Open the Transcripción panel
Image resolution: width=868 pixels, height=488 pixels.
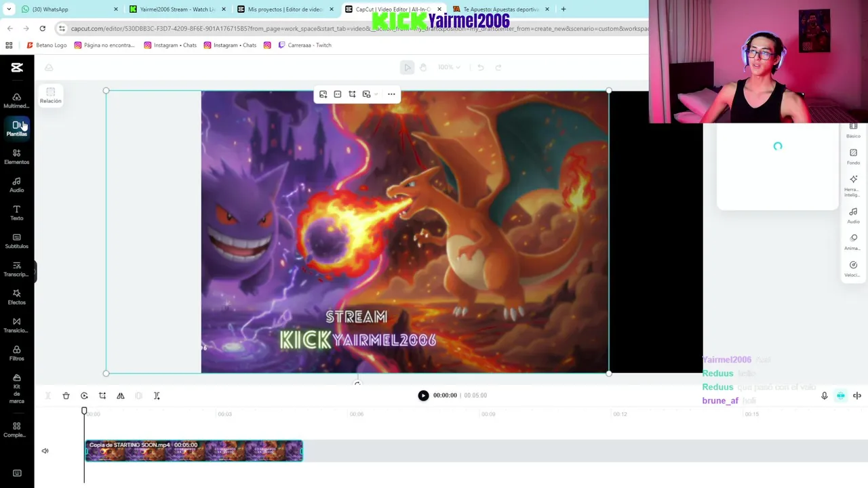(x=16, y=269)
